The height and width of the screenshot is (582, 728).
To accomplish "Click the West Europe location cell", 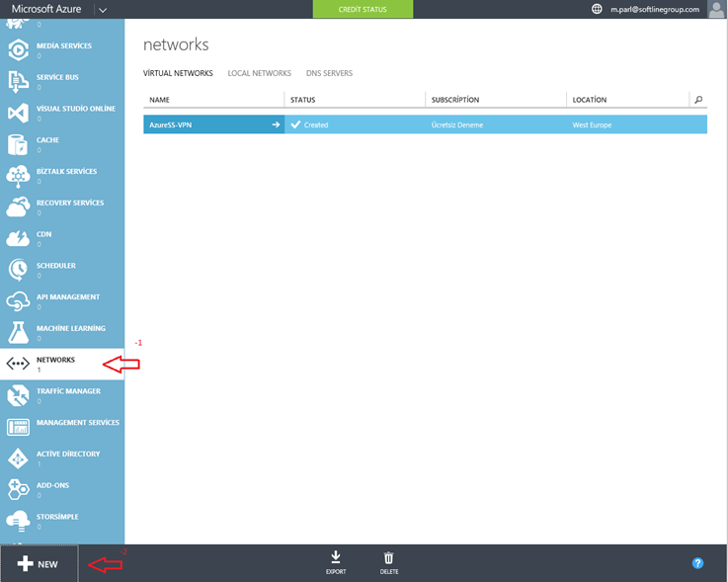I will 636,125.
